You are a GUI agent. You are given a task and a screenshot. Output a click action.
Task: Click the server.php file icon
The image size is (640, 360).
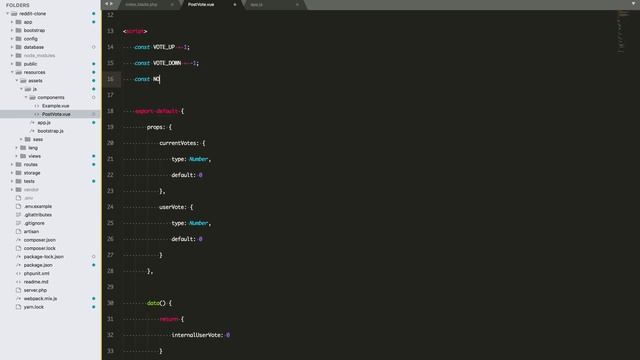point(18,290)
